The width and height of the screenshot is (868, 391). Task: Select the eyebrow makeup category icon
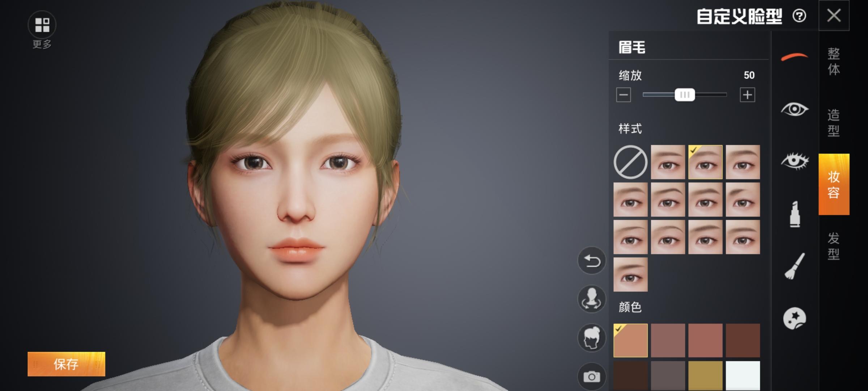pos(795,57)
